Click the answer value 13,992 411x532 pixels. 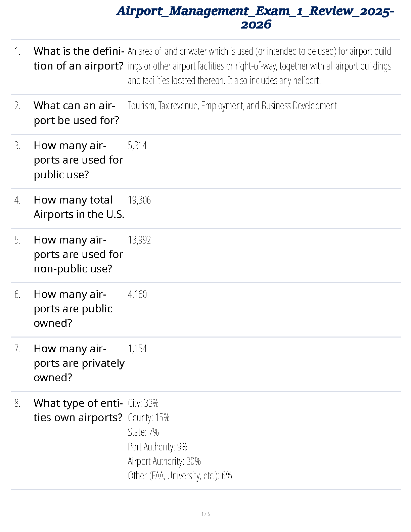[139, 240]
